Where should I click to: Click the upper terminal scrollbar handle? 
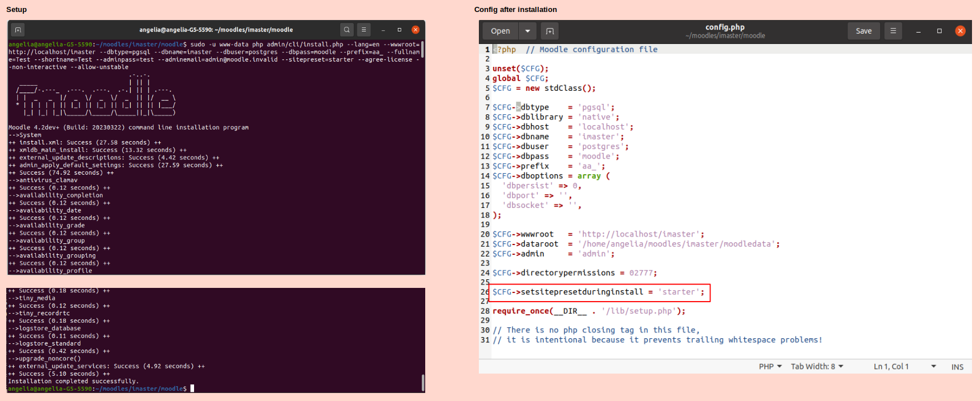coord(422,50)
